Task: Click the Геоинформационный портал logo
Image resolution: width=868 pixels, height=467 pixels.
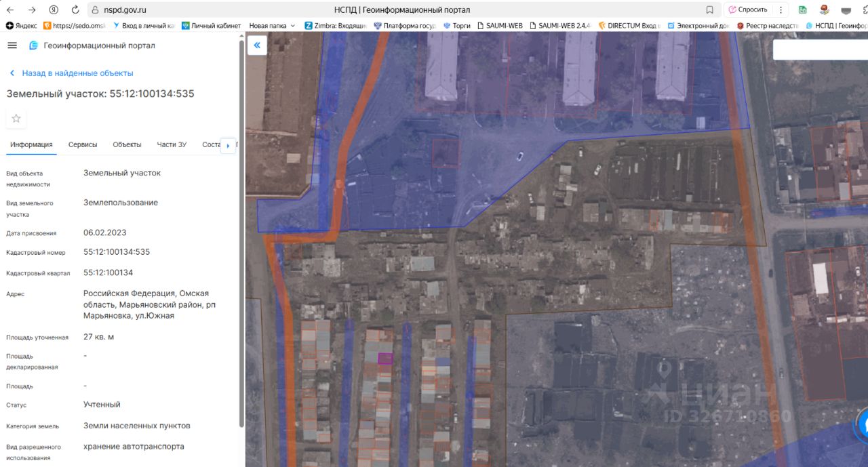Action: (x=92, y=45)
